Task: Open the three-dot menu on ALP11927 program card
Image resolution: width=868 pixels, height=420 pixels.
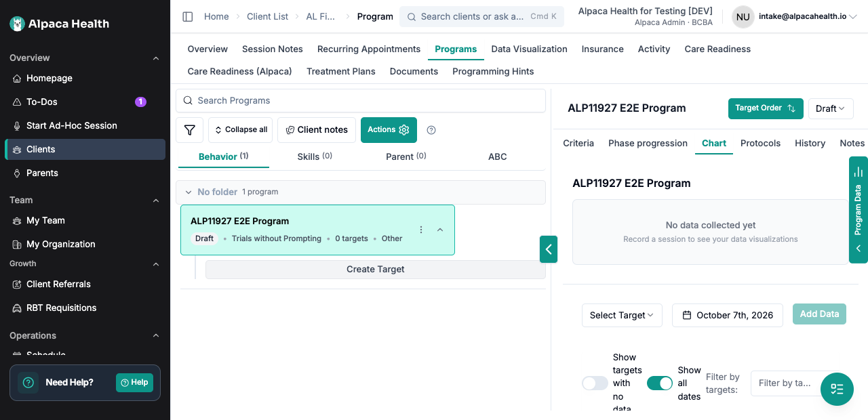Action: tap(421, 230)
